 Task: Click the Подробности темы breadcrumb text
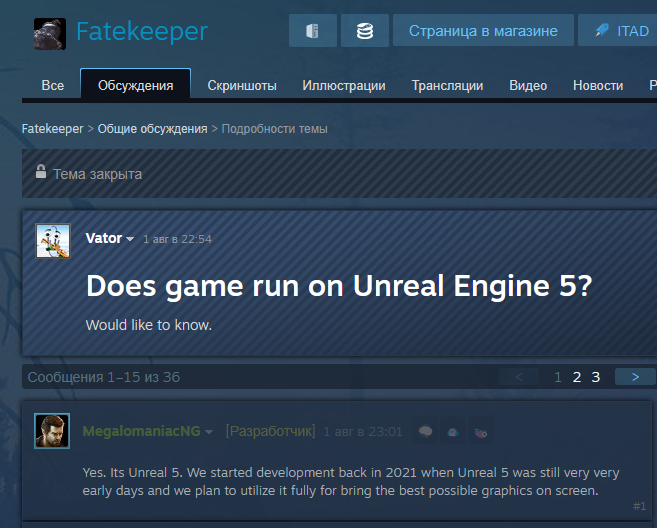click(274, 129)
